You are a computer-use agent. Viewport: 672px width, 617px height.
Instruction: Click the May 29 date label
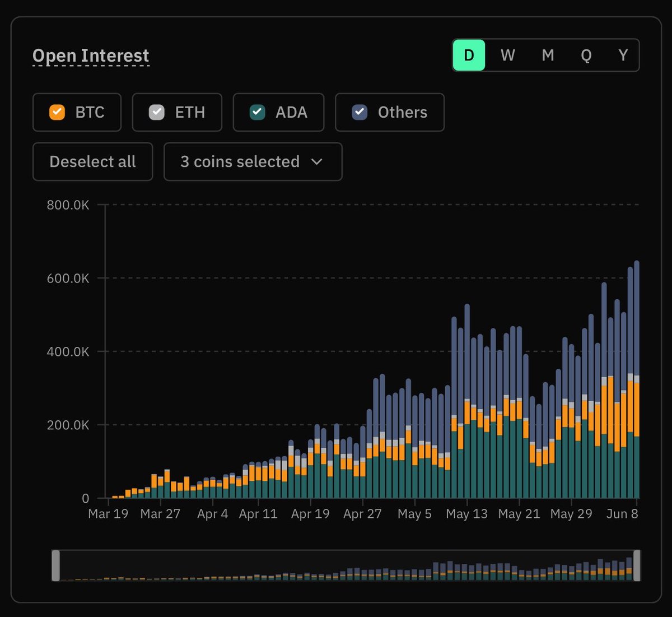pos(571,514)
